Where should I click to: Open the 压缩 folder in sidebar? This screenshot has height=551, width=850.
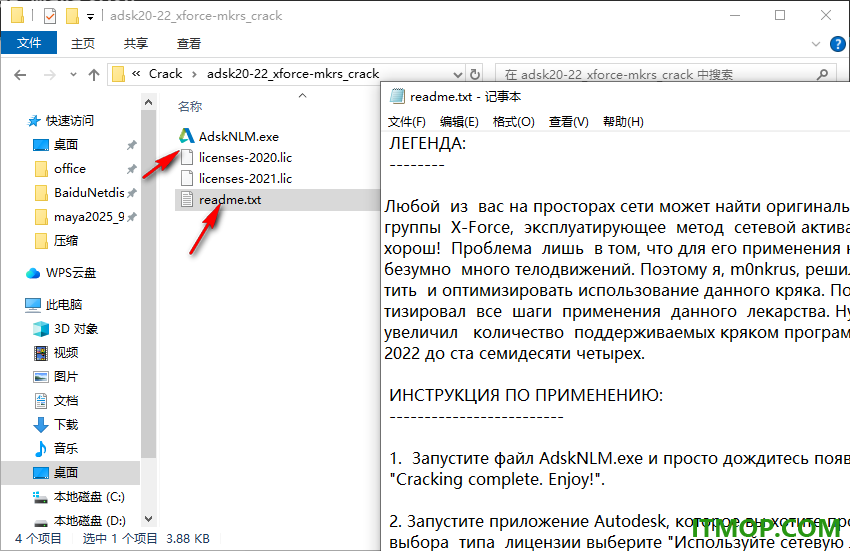click(66, 241)
